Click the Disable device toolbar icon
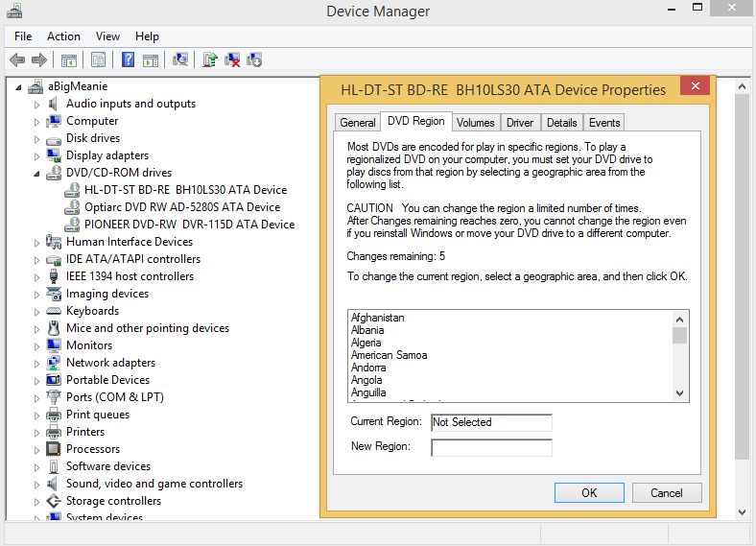The image size is (756, 546). coord(254,59)
